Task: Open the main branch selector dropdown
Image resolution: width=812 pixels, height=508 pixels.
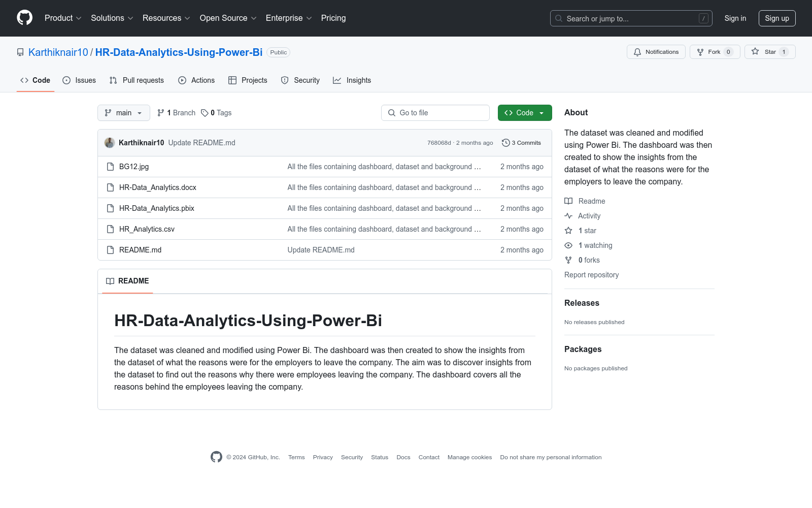Action: click(x=124, y=113)
